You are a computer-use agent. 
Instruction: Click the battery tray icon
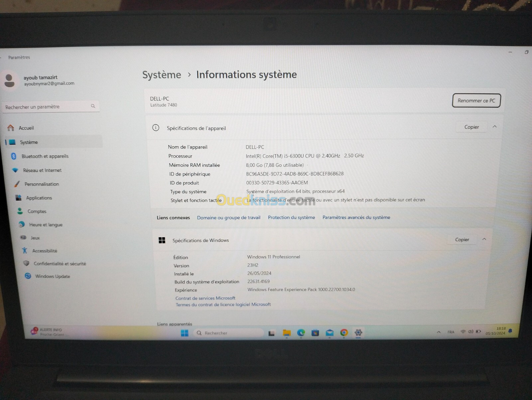tap(478, 332)
